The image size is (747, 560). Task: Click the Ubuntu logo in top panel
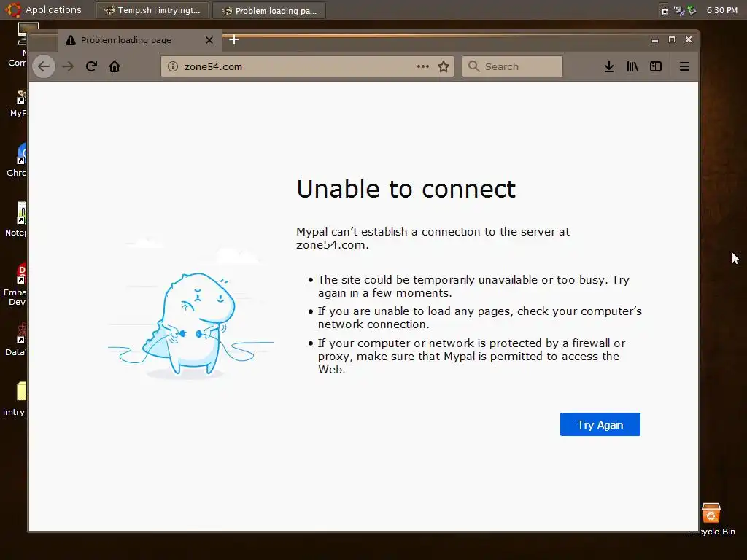point(13,9)
